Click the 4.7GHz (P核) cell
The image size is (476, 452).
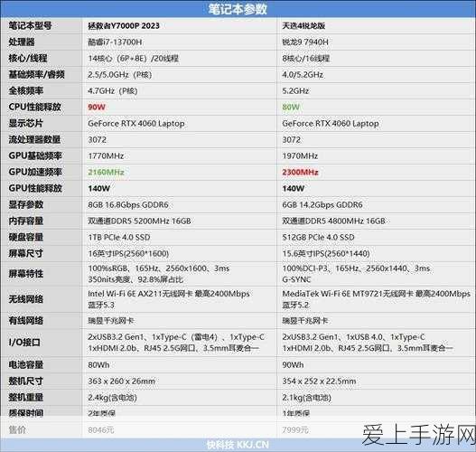coord(113,90)
